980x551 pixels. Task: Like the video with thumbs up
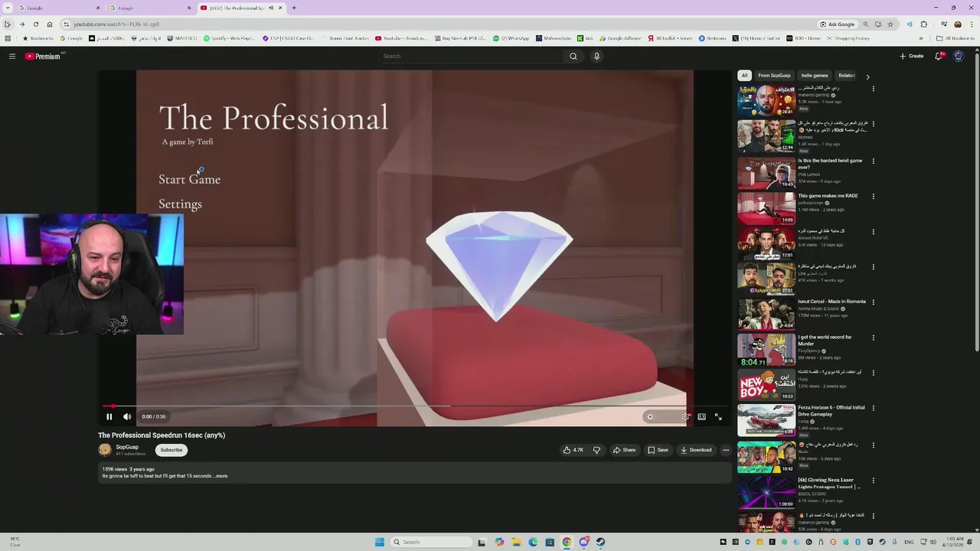click(x=573, y=450)
